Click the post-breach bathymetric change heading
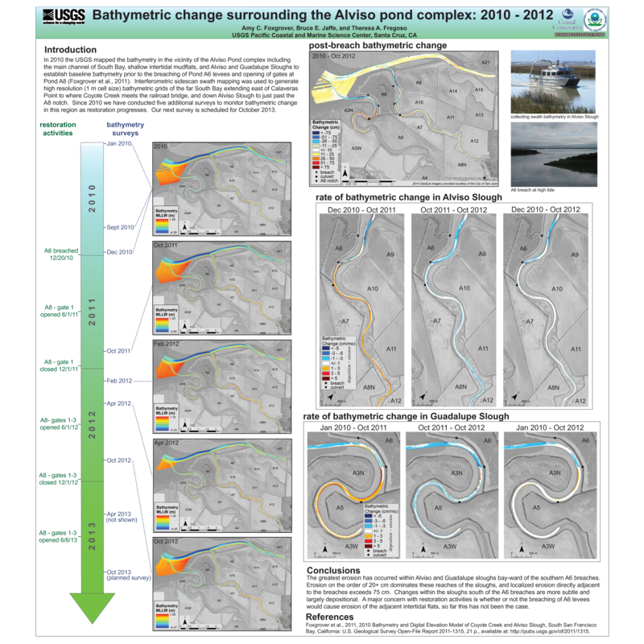The width and height of the screenshot is (644, 644). tap(378, 45)
